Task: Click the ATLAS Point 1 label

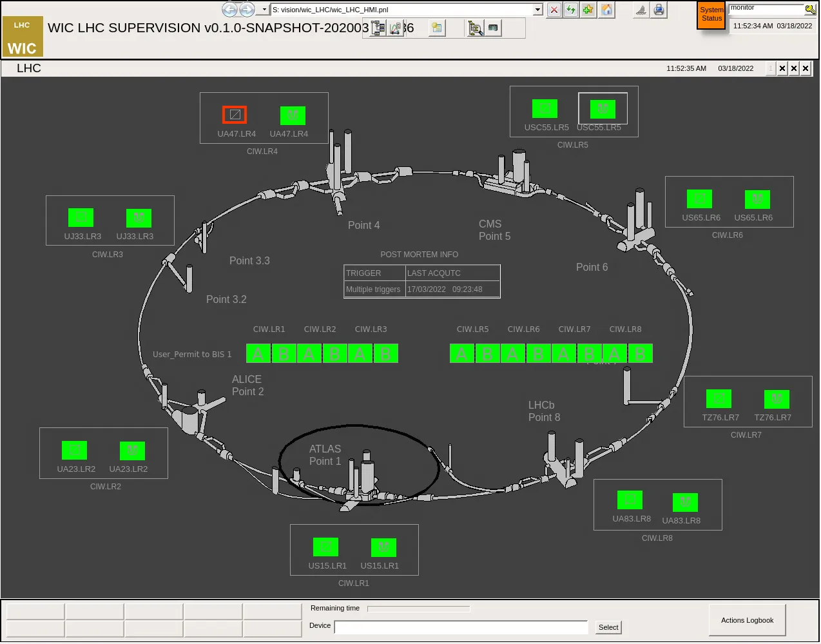Action: (325, 455)
